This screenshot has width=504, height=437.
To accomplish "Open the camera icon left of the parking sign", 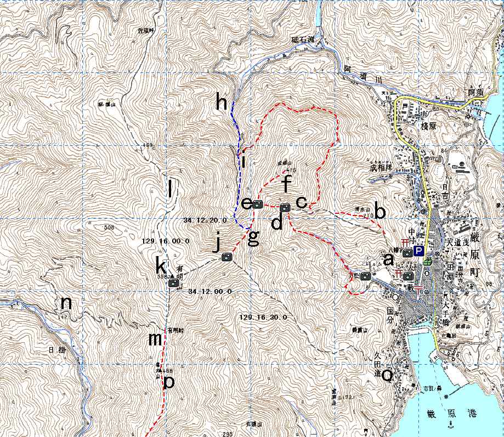I will point(407,253).
